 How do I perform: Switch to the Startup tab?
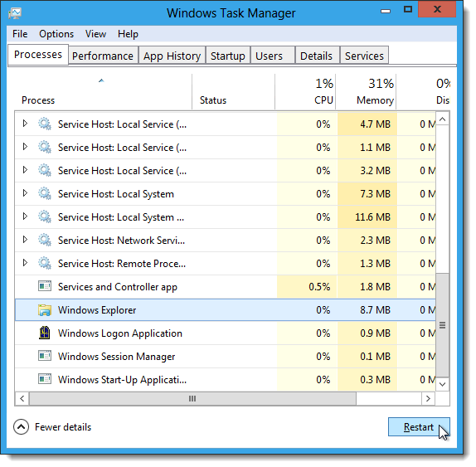[x=228, y=56]
